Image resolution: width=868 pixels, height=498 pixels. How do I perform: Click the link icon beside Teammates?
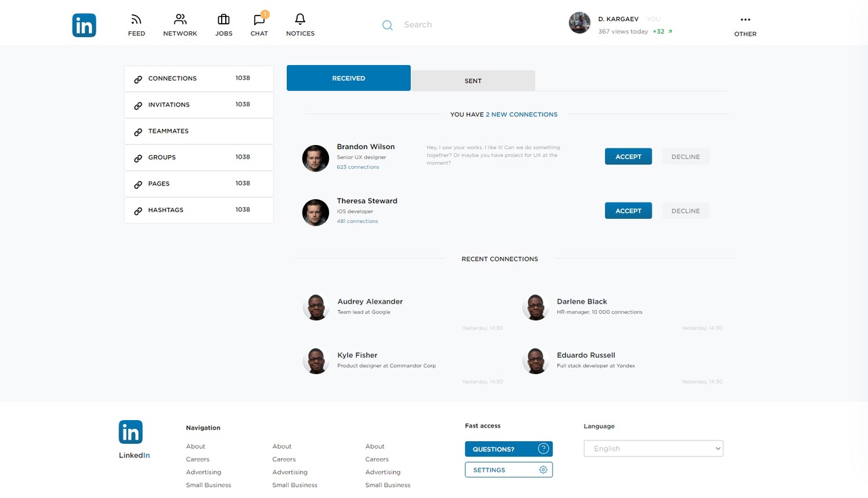coord(138,132)
